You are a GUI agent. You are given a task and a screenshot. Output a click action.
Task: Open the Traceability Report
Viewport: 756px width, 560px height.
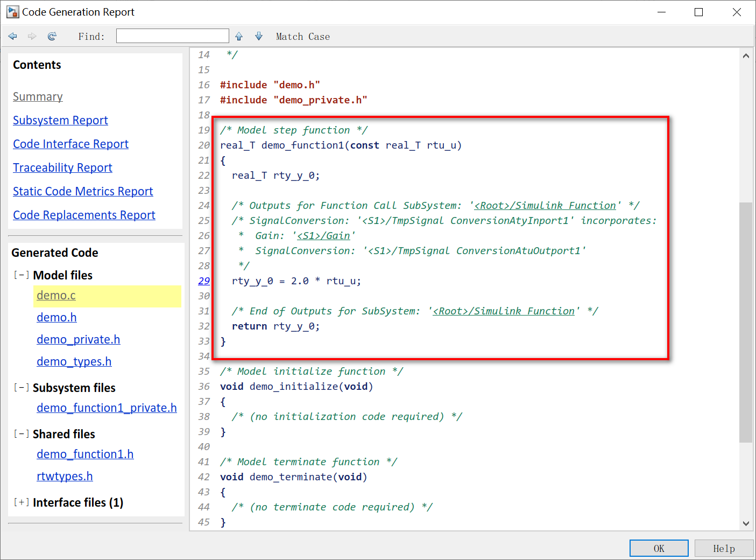pyautogui.click(x=62, y=167)
